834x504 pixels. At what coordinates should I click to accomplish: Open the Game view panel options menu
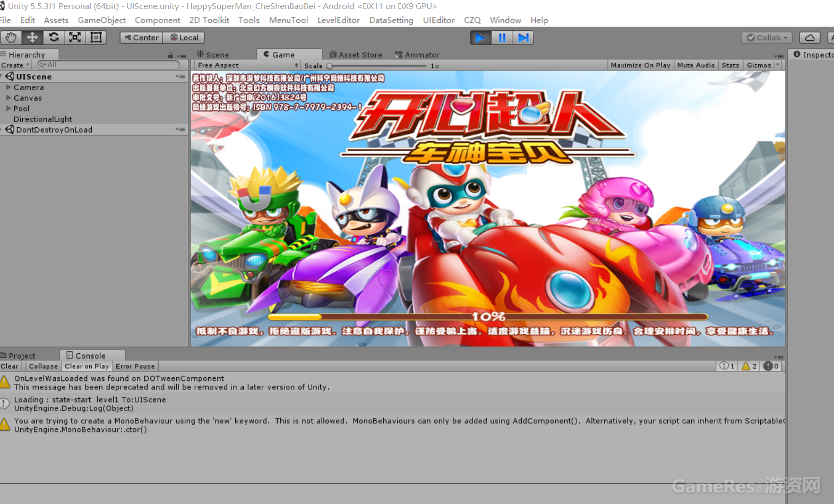[x=779, y=56]
